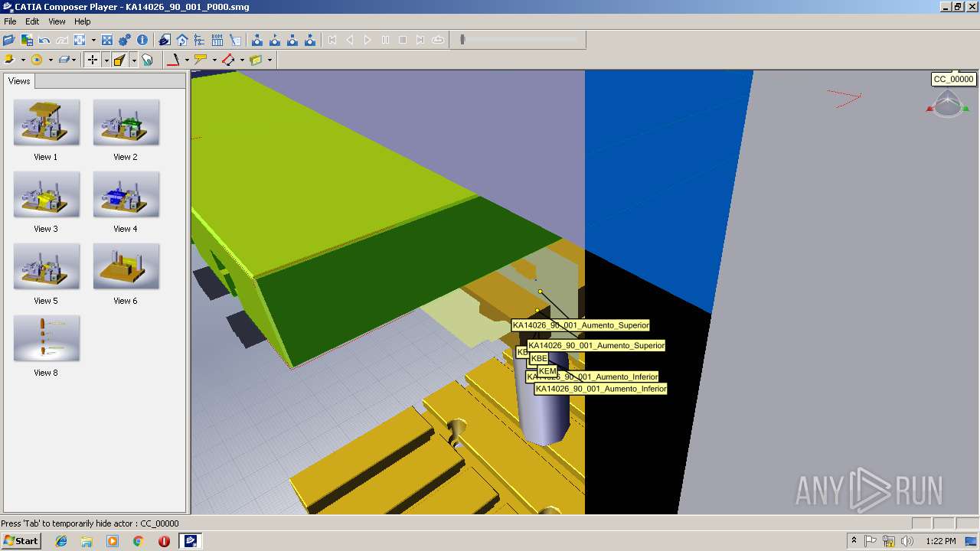This screenshot has height=551, width=980.
Task: Click the visibility eye icon
Action: click(x=37, y=60)
